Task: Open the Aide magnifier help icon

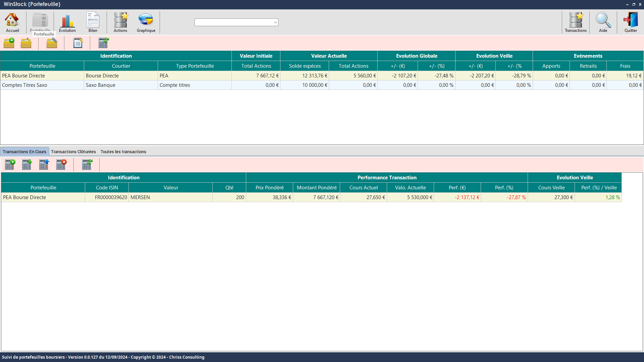Action: pos(603,22)
